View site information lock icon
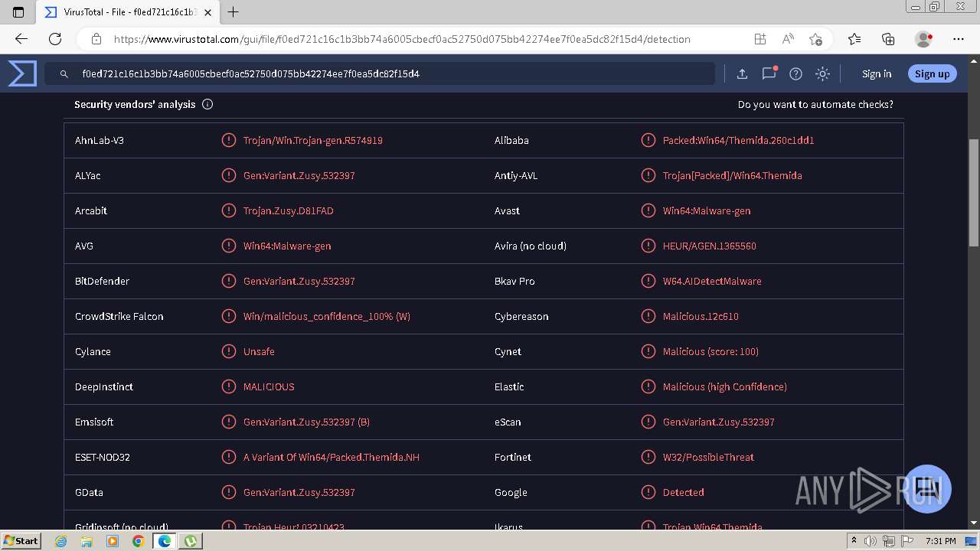This screenshot has height=551, width=980. point(96,39)
